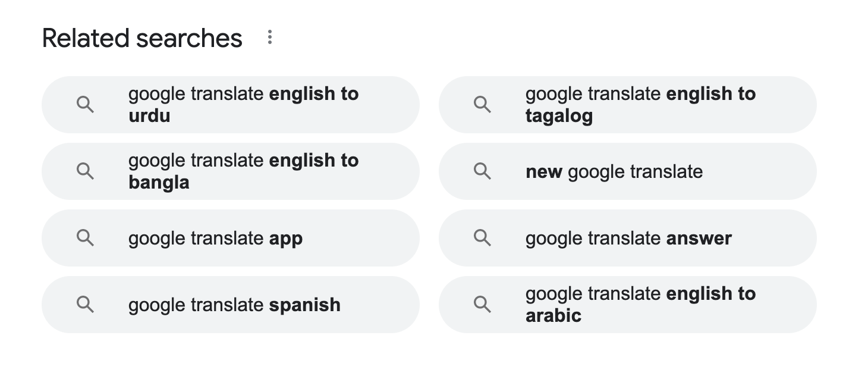Open the google translate spanish suggestion

(231, 305)
